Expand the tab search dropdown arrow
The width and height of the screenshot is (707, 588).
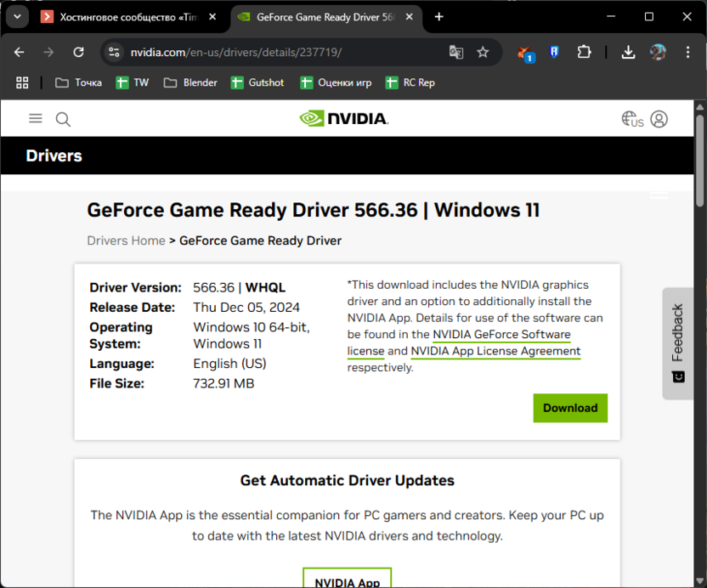tap(16, 16)
